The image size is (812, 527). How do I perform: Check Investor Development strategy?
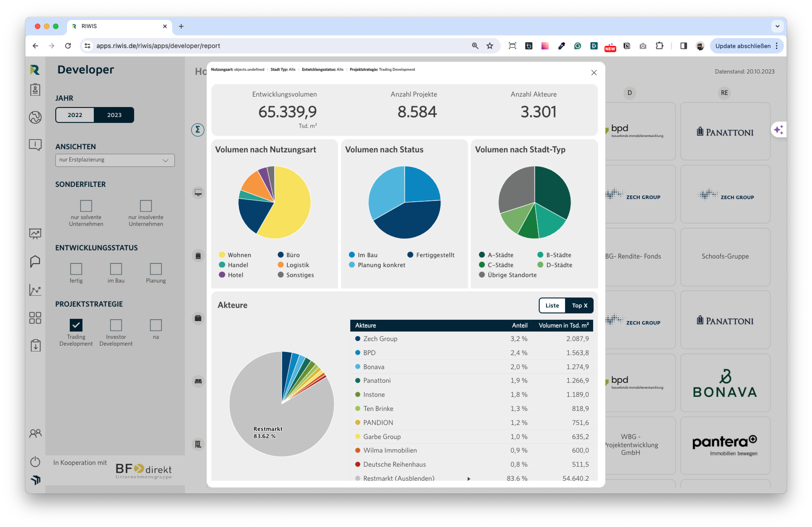coord(116,325)
